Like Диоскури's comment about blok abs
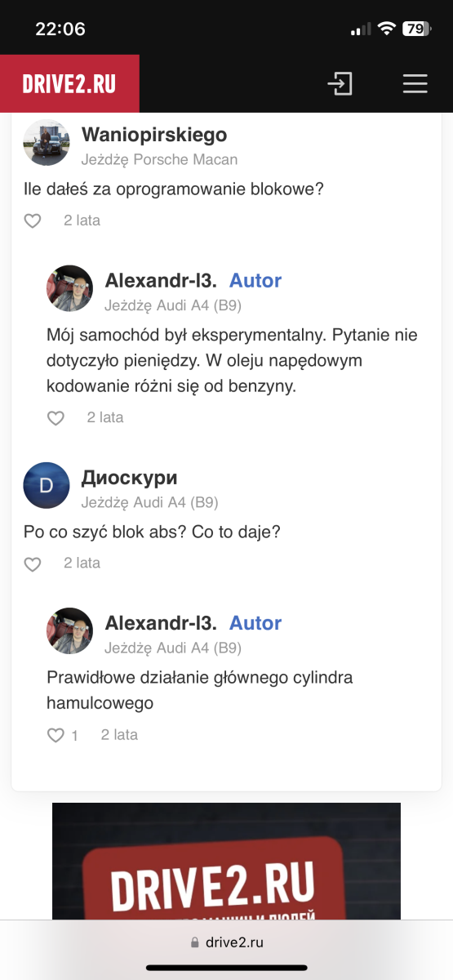The width and height of the screenshot is (453, 980). 32,563
